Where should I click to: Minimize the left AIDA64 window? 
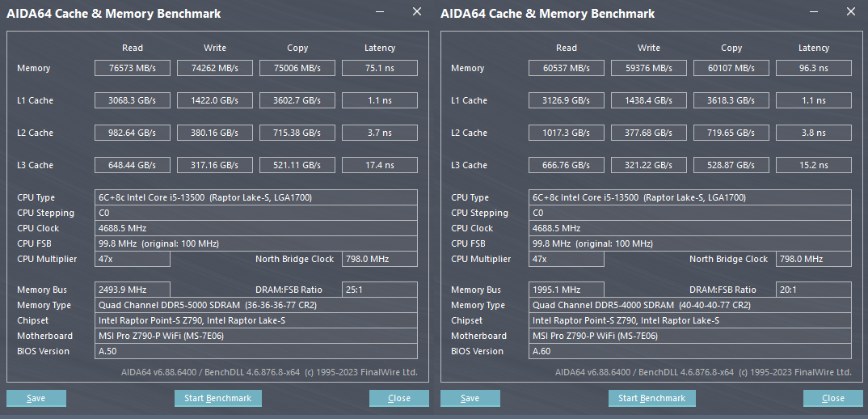(x=381, y=12)
